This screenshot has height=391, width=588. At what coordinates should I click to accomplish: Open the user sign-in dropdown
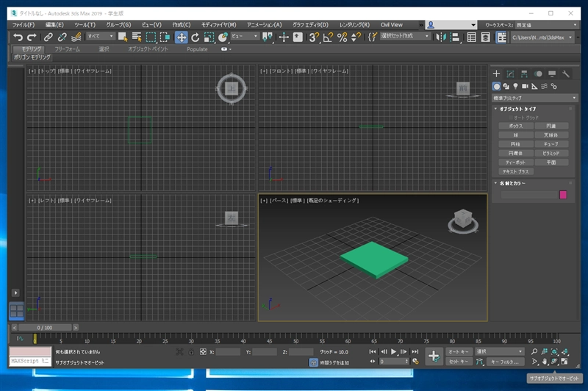451,25
